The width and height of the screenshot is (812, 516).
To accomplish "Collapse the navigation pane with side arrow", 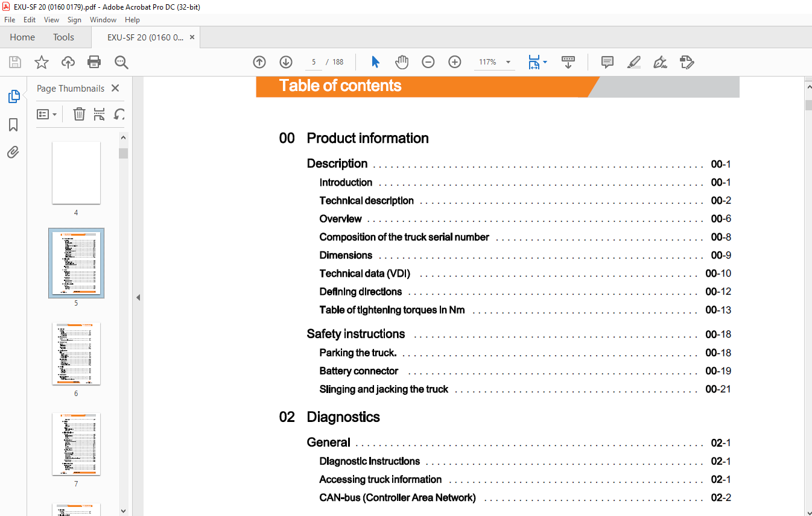I will (x=138, y=297).
